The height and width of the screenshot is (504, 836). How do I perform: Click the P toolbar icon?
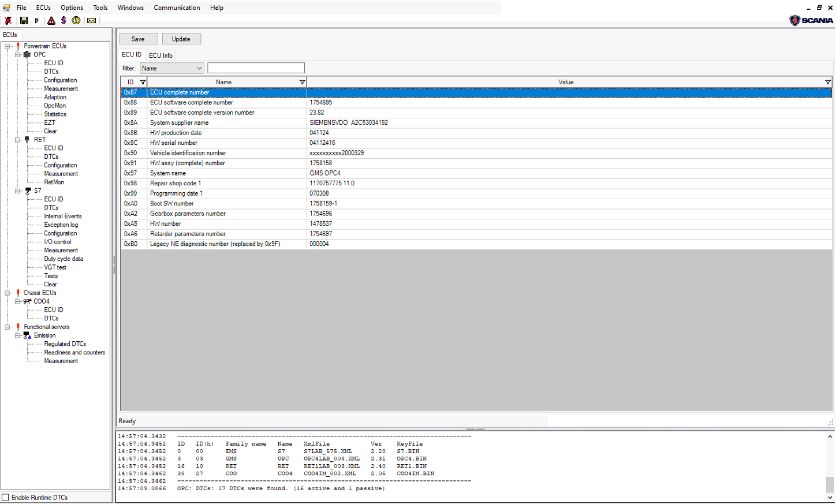tap(36, 20)
